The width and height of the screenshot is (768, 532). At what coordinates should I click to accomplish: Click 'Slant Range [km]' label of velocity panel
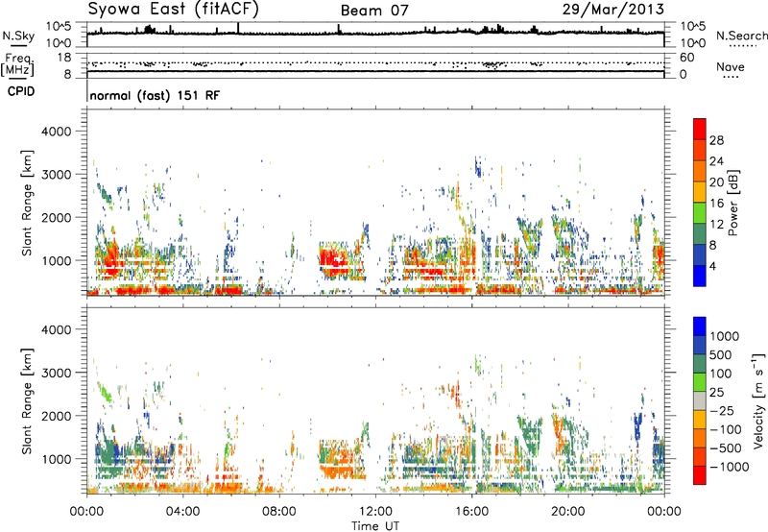point(27,401)
